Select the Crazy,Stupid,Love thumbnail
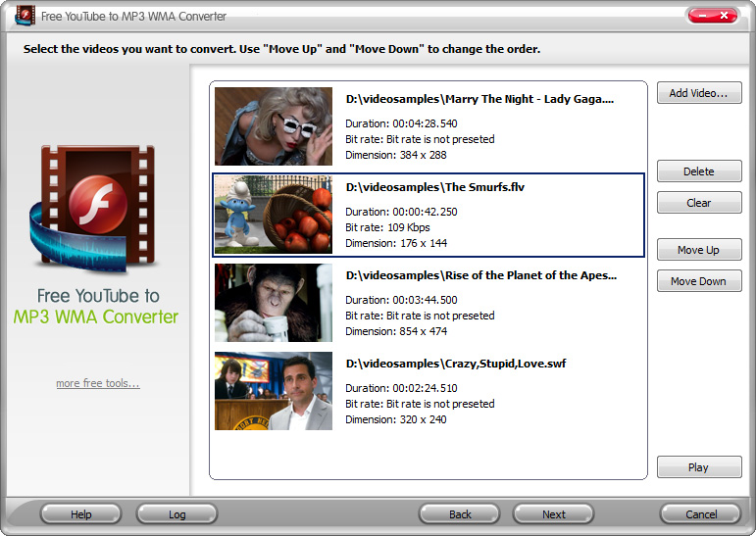The image size is (756, 536). (274, 391)
